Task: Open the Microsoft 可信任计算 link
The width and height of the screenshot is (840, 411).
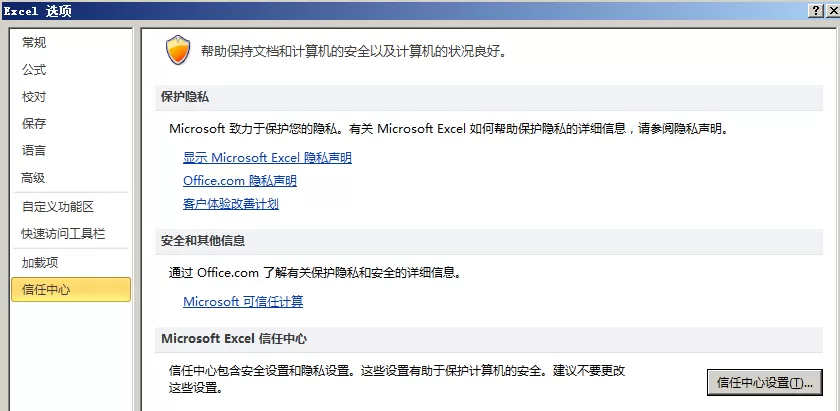Action: point(243,301)
